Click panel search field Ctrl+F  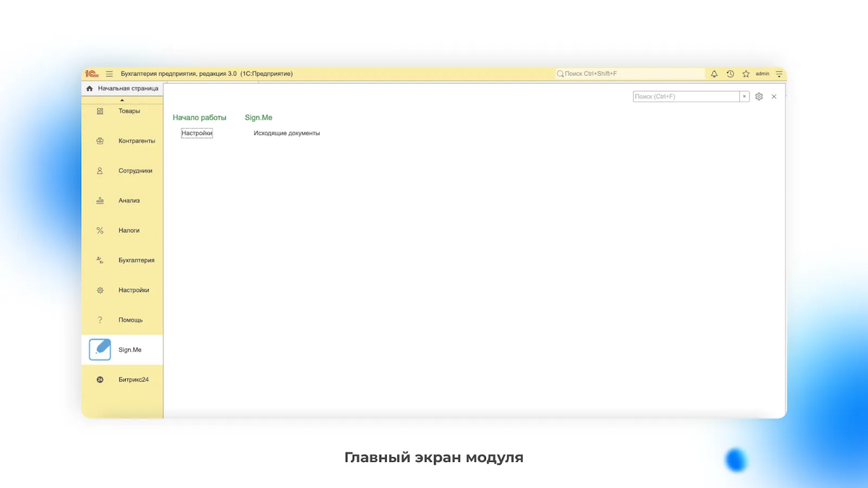(x=686, y=96)
